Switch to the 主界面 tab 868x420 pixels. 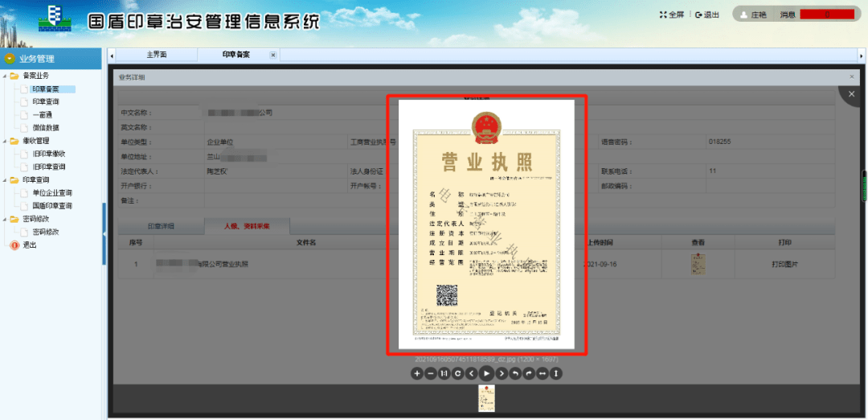(157, 55)
